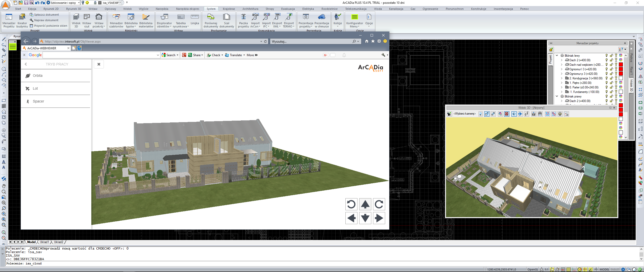Open Widok 3D ribbon button

[76, 20]
